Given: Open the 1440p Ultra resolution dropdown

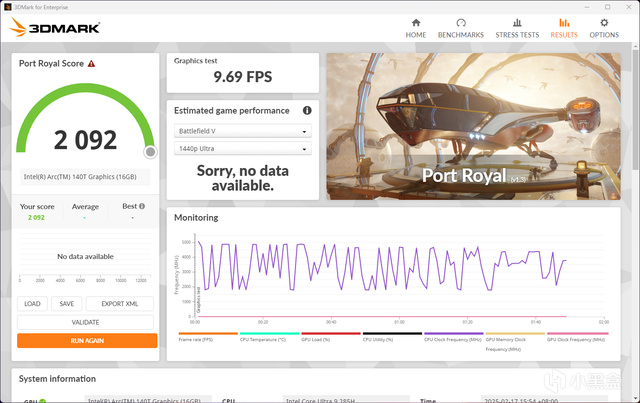Looking at the screenshot, I should (x=242, y=149).
